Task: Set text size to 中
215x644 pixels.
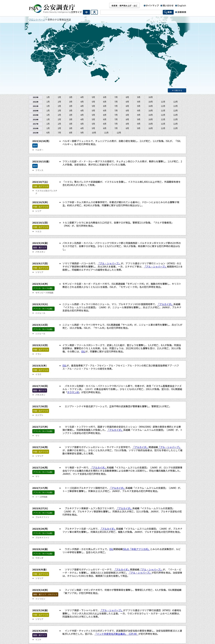Action: [86, 12]
